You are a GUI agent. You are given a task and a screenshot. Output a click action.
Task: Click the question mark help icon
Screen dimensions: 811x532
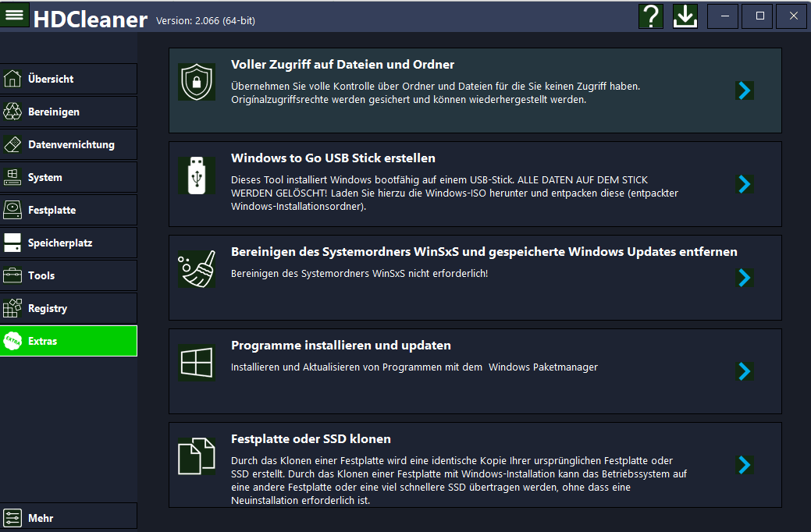click(650, 16)
